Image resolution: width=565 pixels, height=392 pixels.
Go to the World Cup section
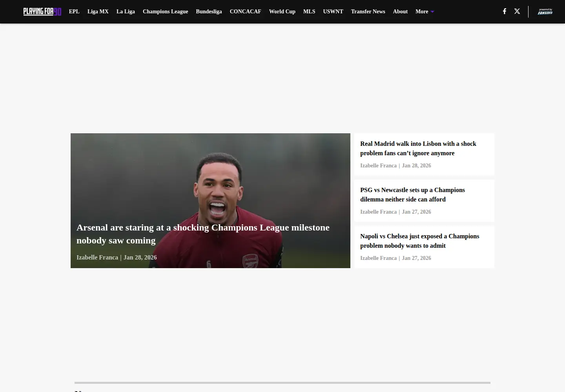tap(282, 12)
